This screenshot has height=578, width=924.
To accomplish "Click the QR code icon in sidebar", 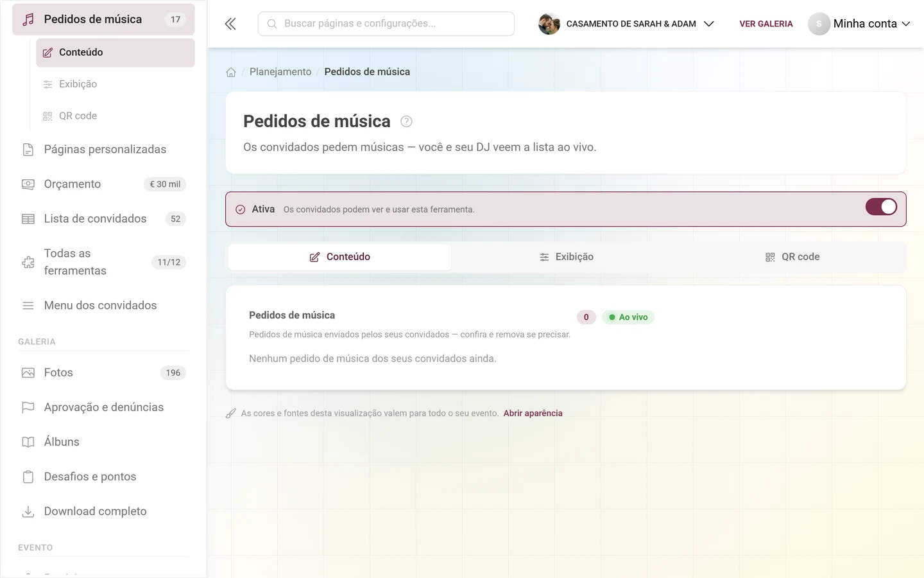I will point(47,116).
